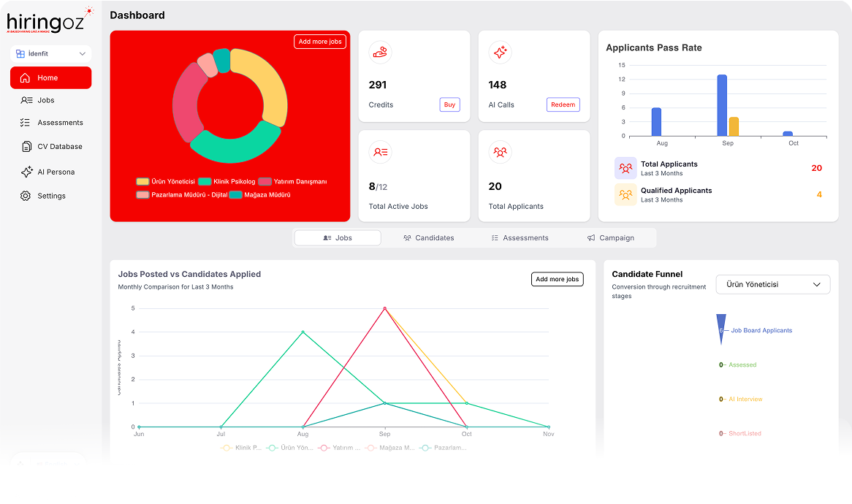Click Add more jobs on red card
The image size is (852, 504).
pos(320,42)
